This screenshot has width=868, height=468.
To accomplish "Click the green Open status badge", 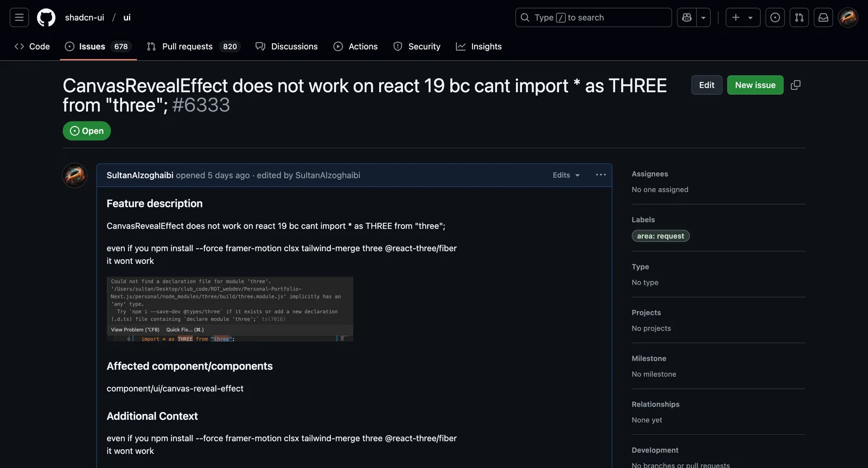I will click(x=87, y=131).
